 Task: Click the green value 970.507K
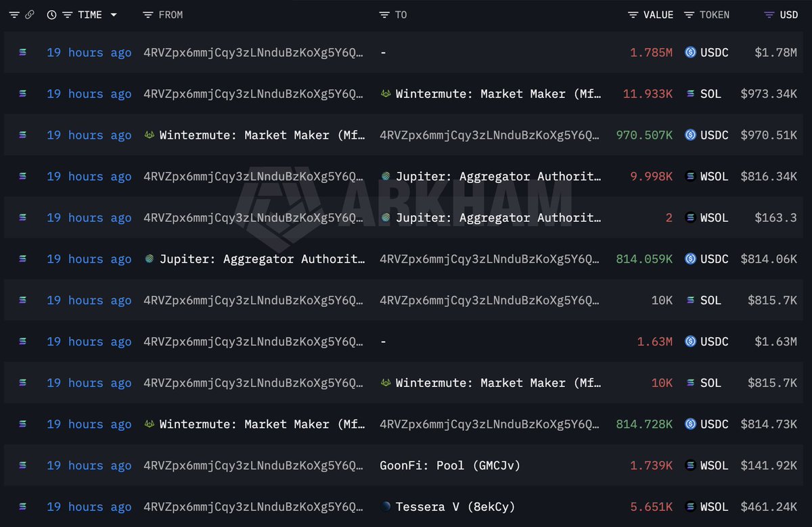tap(644, 135)
